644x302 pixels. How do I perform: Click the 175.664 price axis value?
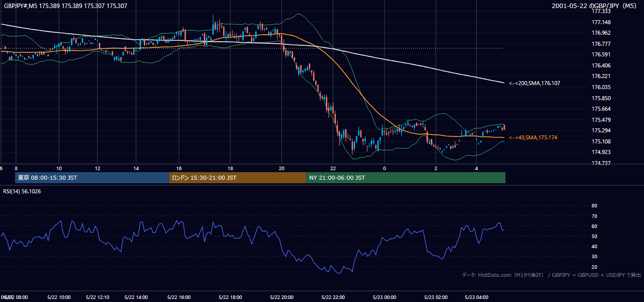(601, 109)
